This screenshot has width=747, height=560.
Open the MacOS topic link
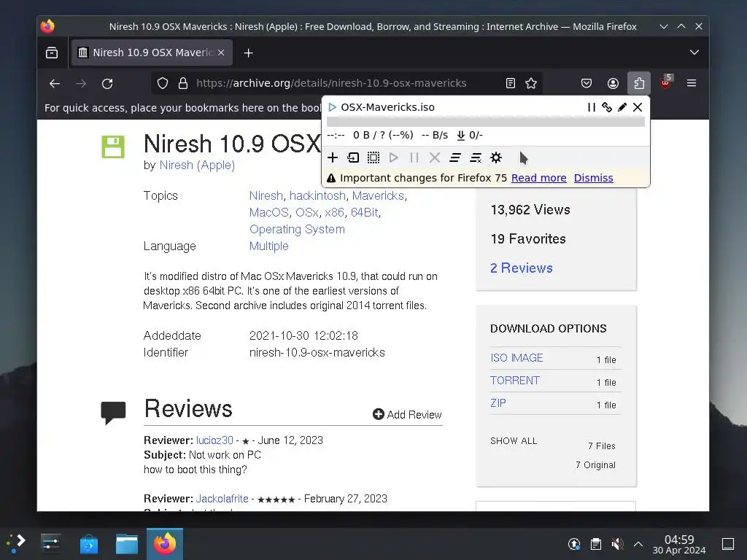[x=269, y=212]
